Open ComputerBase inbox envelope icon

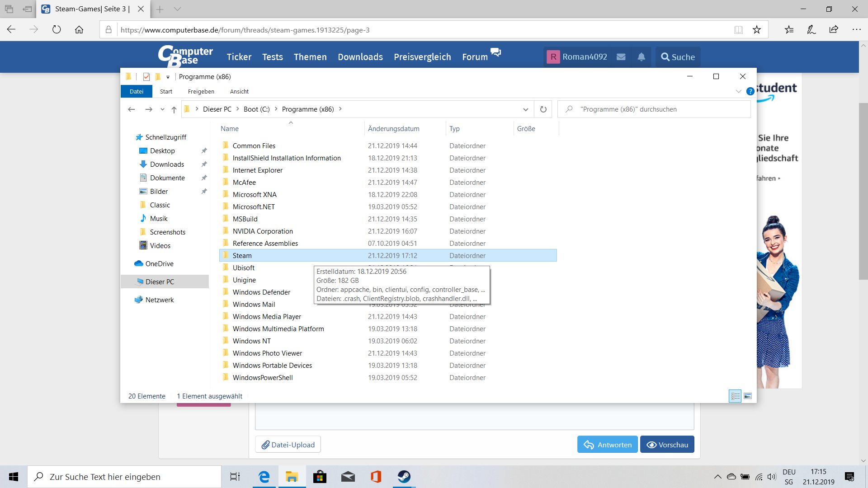point(621,57)
